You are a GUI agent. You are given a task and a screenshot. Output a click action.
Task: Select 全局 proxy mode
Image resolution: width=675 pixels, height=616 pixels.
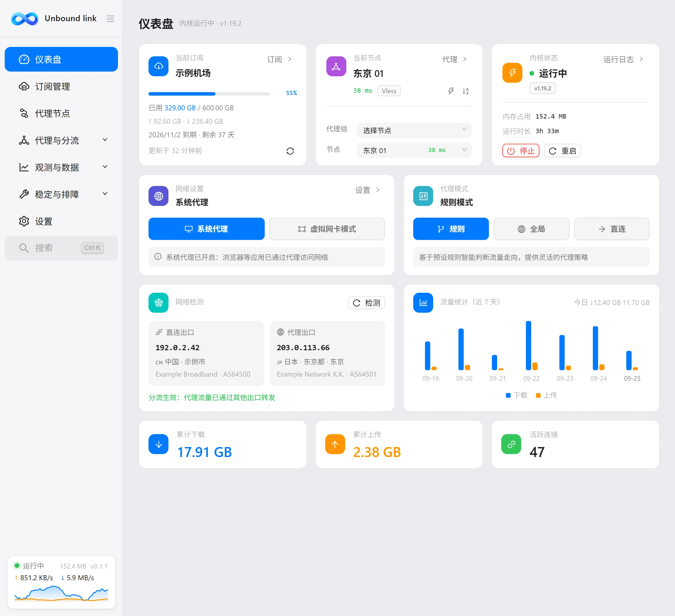pos(531,229)
